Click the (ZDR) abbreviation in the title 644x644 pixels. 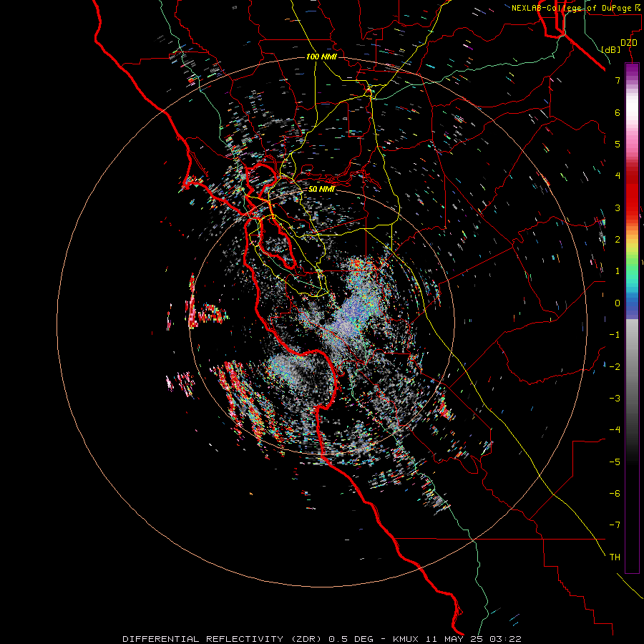[308, 639]
